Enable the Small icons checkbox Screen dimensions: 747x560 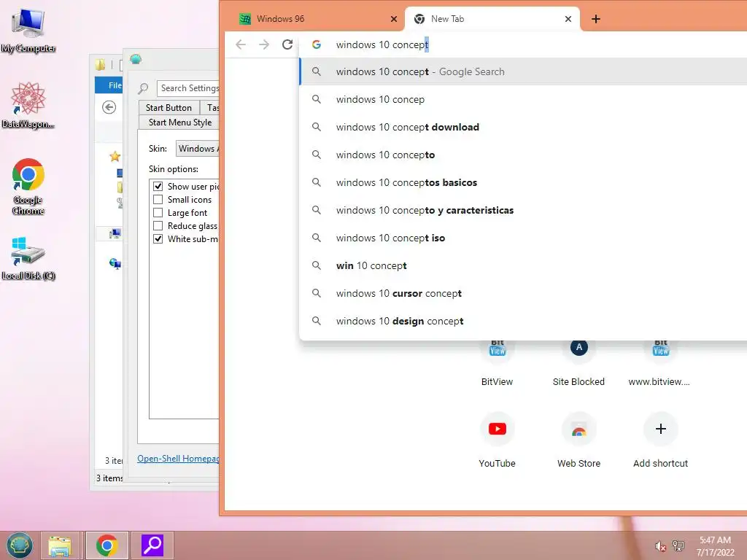158,200
